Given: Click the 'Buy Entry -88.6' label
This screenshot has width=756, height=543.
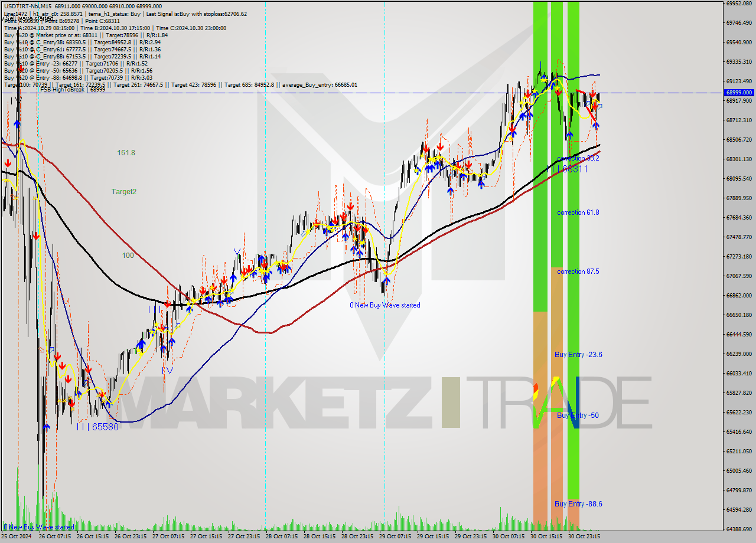Looking at the screenshot, I should coord(578,504).
